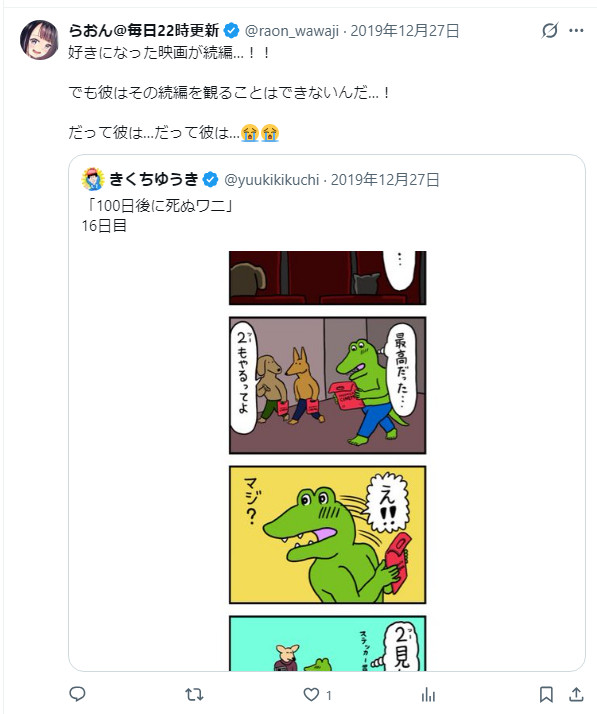Viewport: 597px width, 714px height.
Task: Like the post with heart icon
Action: pos(311,695)
